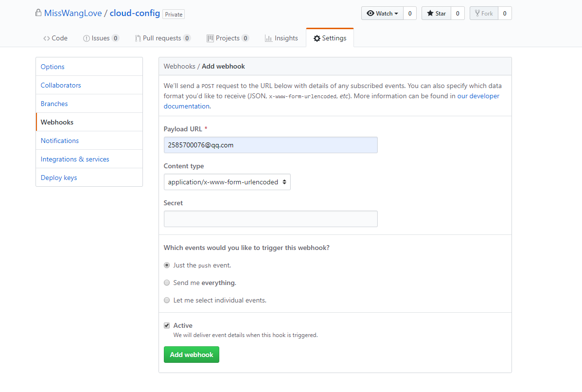Open the Watch dropdown caret
Viewport: 582px width, 392px height.
(396, 13)
